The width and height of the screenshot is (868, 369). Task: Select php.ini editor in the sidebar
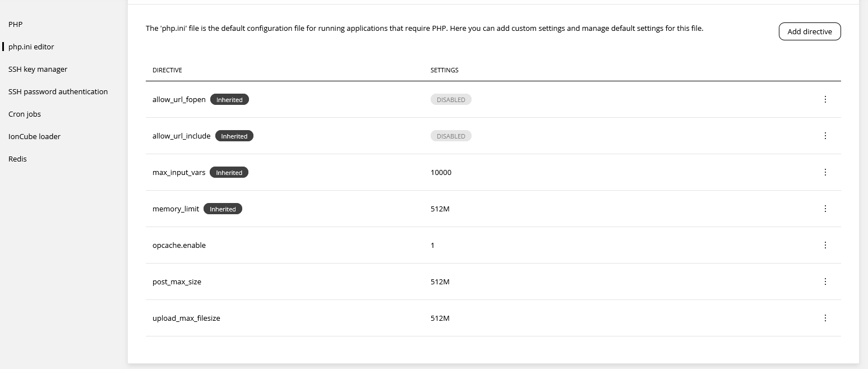[x=31, y=47]
